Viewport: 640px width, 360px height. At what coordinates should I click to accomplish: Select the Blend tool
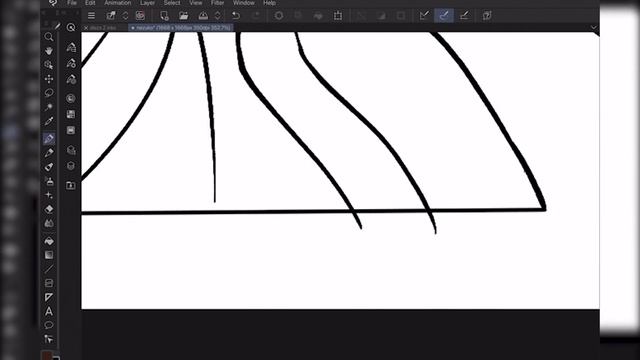point(49,223)
